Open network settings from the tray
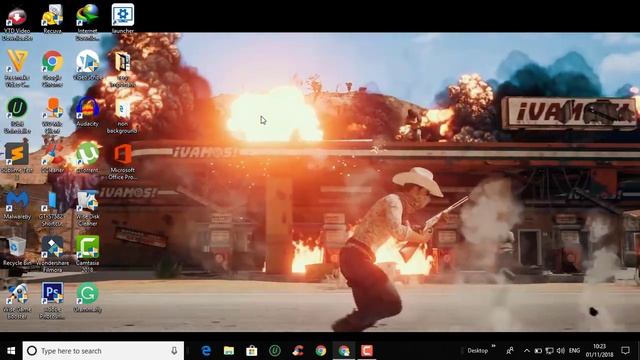This screenshot has height=360, width=640. point(550,351)
